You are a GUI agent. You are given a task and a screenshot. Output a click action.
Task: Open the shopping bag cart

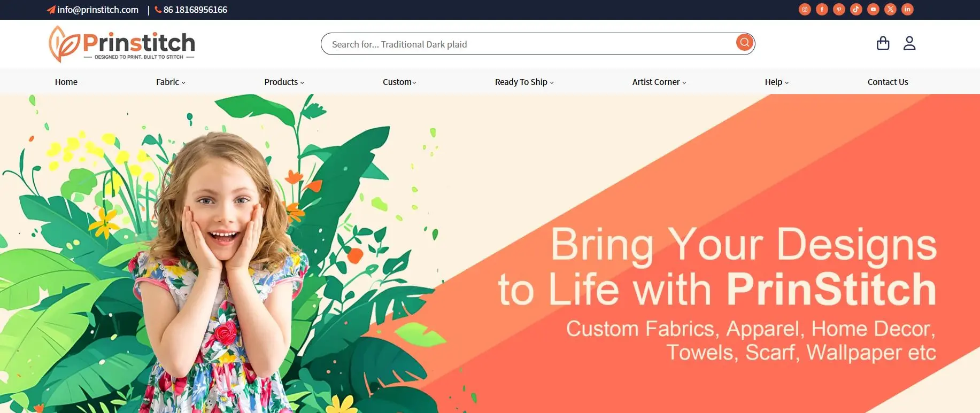pos(883,43)
